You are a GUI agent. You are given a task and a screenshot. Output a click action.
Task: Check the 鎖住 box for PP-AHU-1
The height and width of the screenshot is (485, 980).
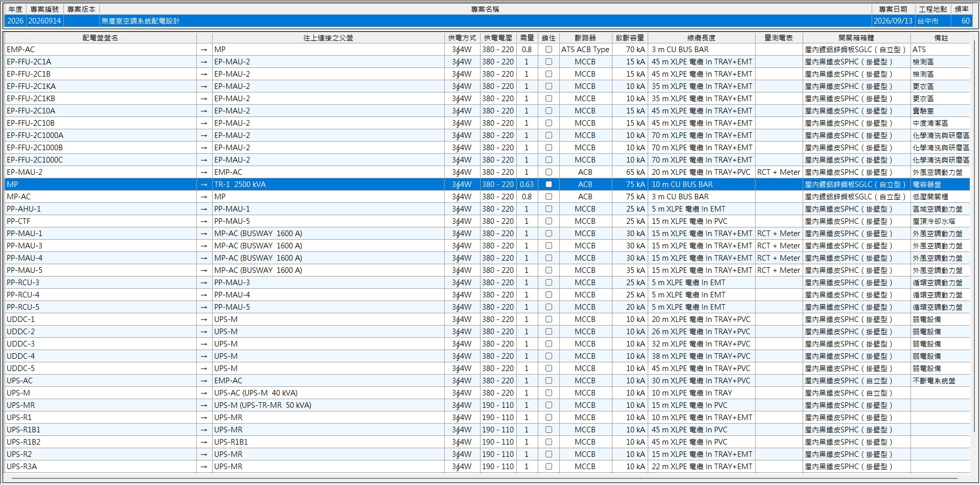coord(549,209)
